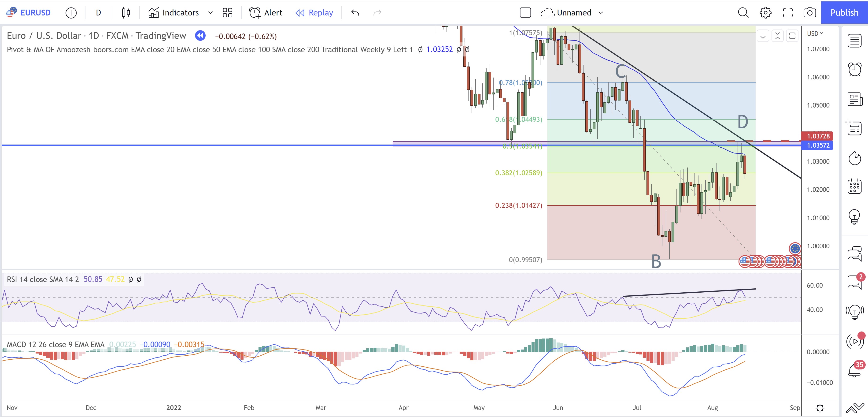
Task: Open the chart settings gear
Action: pyautogui.click(x=765, y=13)
